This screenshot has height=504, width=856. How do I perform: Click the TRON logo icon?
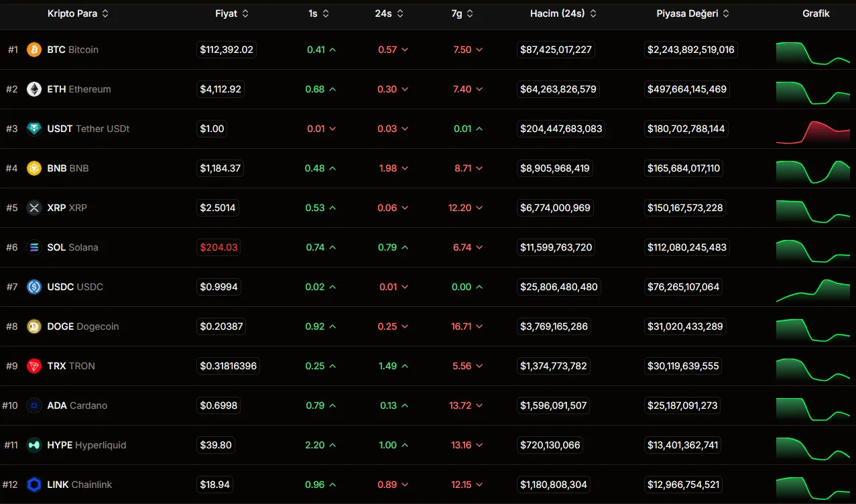pos(34,366)
